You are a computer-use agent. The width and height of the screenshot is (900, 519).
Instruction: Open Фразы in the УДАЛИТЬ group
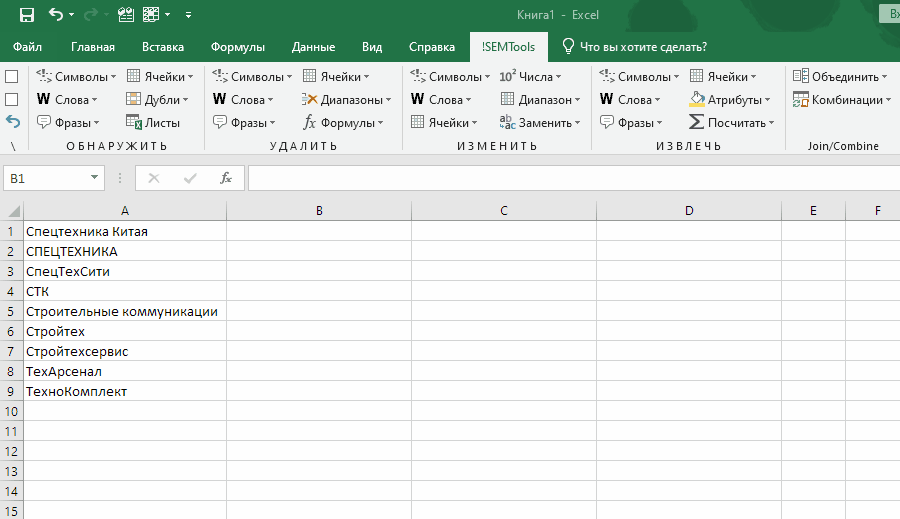(x=244, y=122)
